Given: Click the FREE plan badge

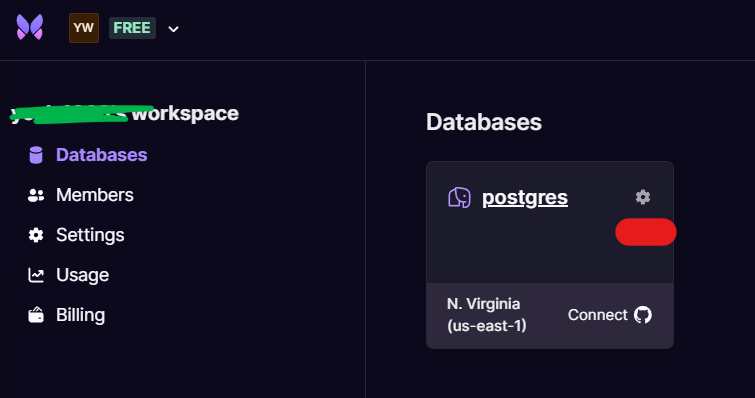Looking at the screenshot, I should pos(132,28).
